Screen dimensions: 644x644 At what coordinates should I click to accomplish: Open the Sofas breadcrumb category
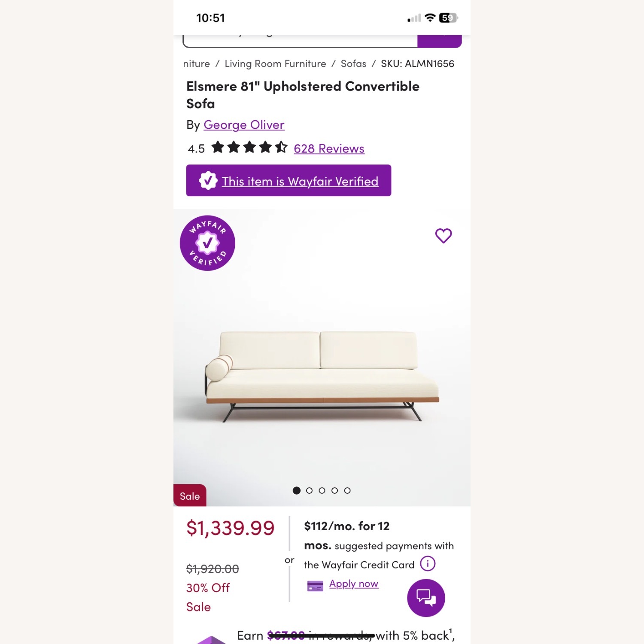[x=353, y=63]
